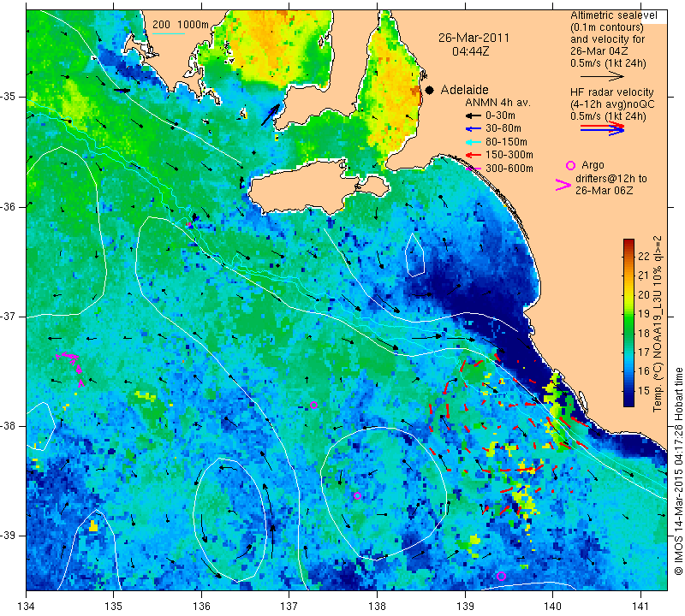Click the '200 1000m' depth contour label
685x616 pixels.
click(181, 25)
